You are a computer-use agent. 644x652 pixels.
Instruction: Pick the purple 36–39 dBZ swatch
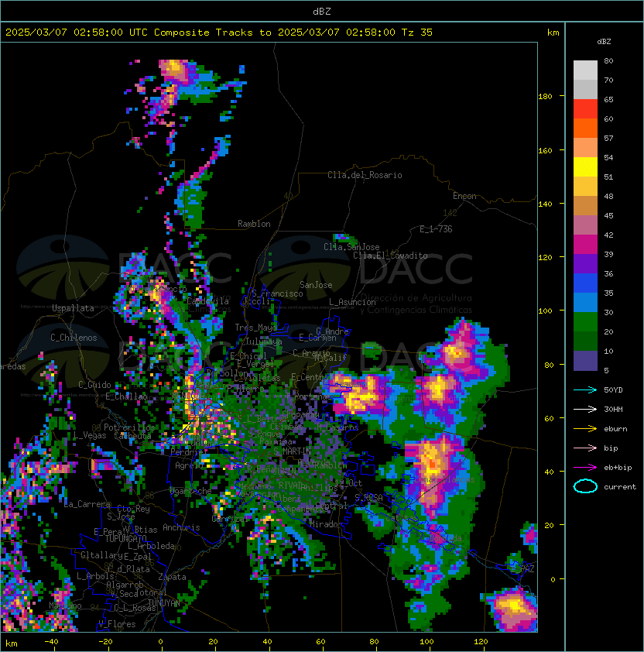click(585, 264)
